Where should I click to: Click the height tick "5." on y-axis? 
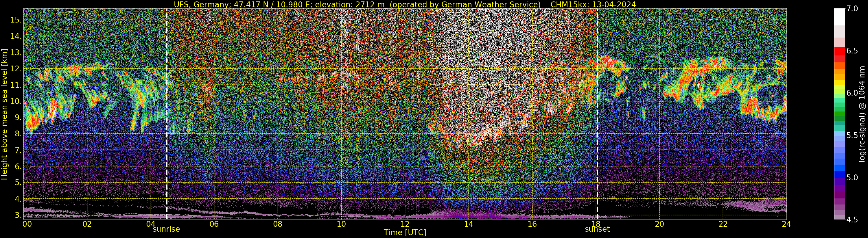tap(18, 183)
